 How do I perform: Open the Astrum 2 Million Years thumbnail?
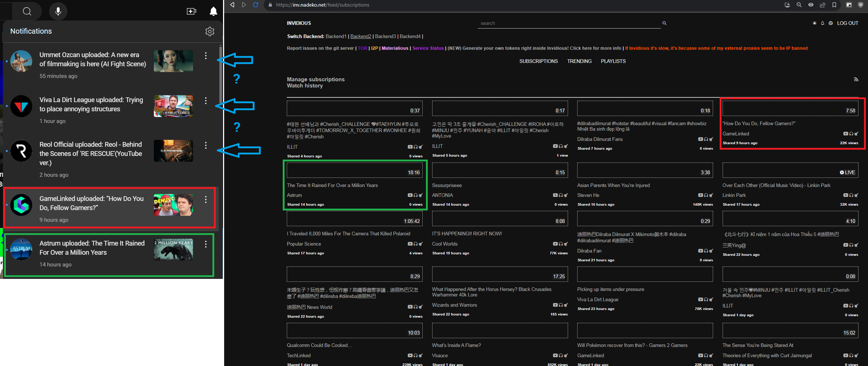click(173, 250)
